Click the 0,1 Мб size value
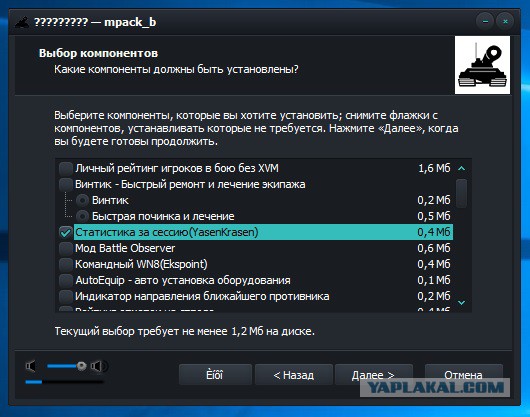Image resolution: width=530 pixels, height=417 pixels. (x=434, y=280)
